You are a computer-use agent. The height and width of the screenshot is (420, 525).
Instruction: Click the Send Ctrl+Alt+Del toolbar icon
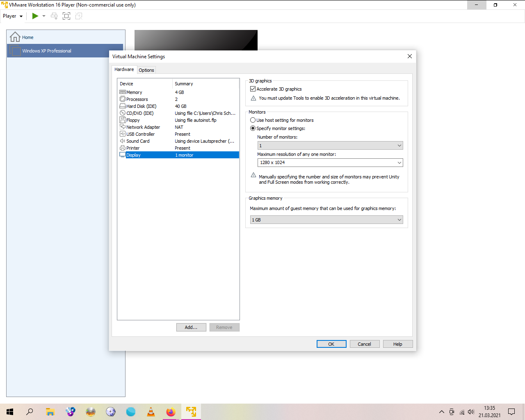point(54,16)
